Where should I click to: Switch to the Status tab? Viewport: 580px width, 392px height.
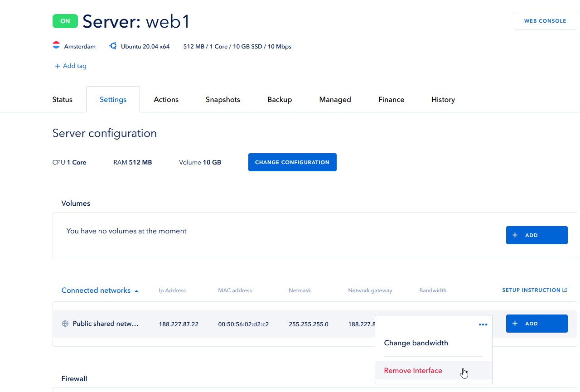63,100
